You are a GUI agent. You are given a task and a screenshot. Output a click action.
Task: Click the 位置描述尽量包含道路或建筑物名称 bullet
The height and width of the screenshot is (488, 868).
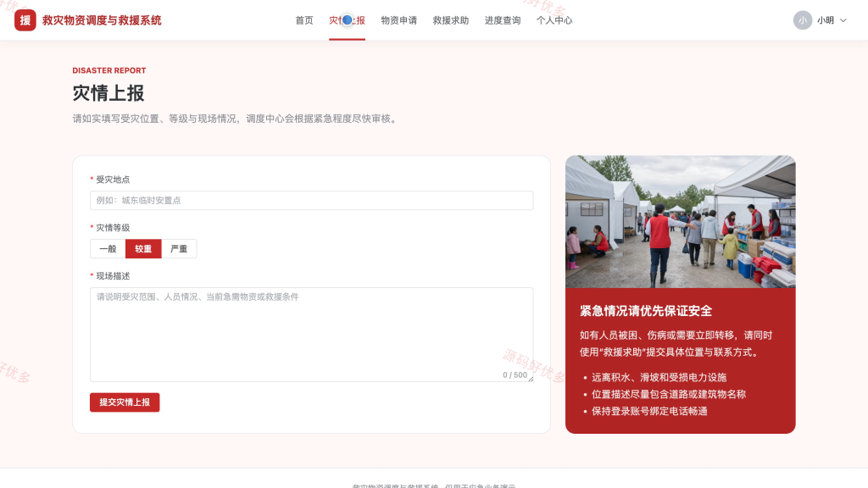(x=669, y=394)
